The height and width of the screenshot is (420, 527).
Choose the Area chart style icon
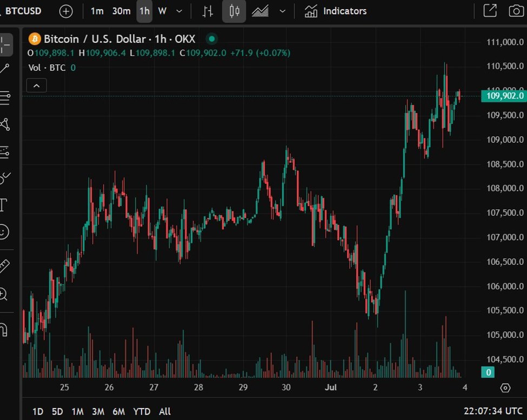(x=260, y=11)
